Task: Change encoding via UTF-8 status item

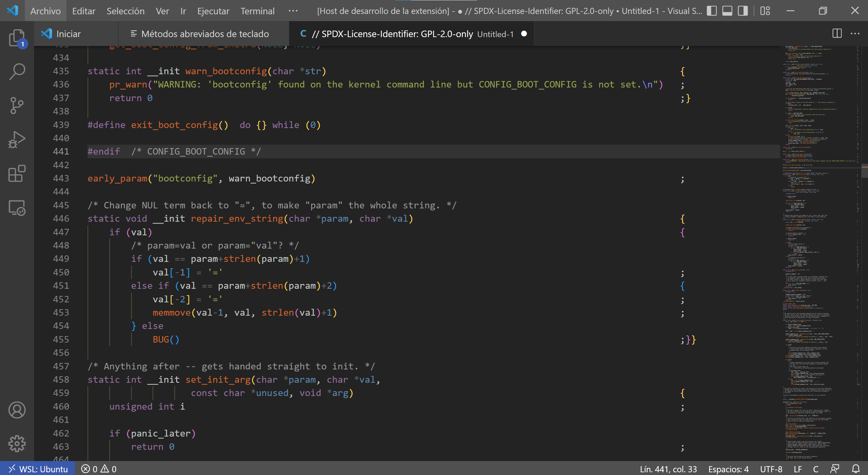Action: (771, 469)
